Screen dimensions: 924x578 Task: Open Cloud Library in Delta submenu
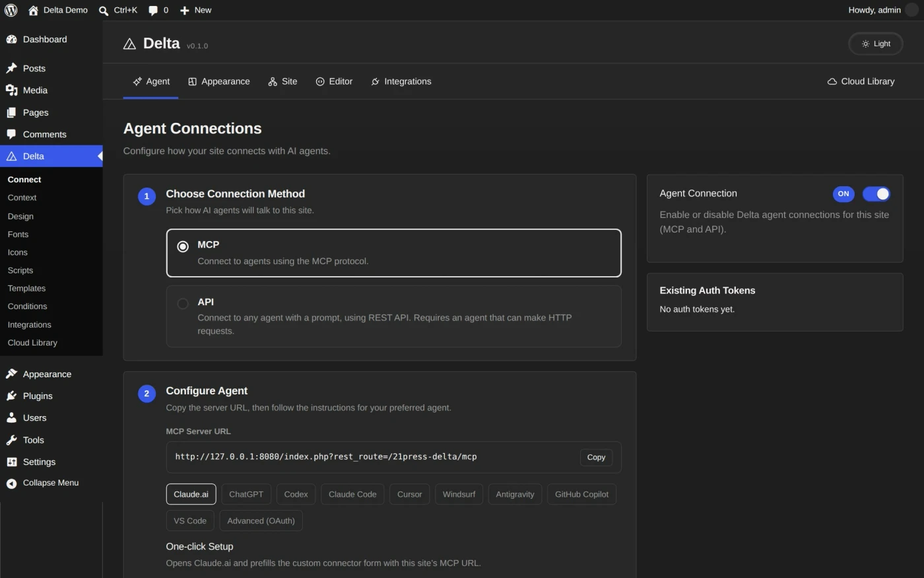[32, 343]
